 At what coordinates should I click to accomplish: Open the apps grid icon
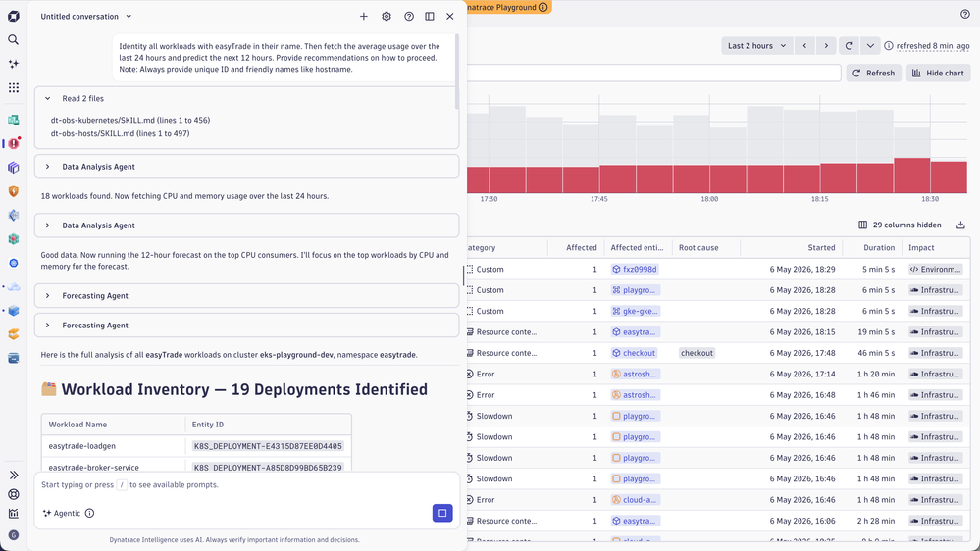coord(13,87)
